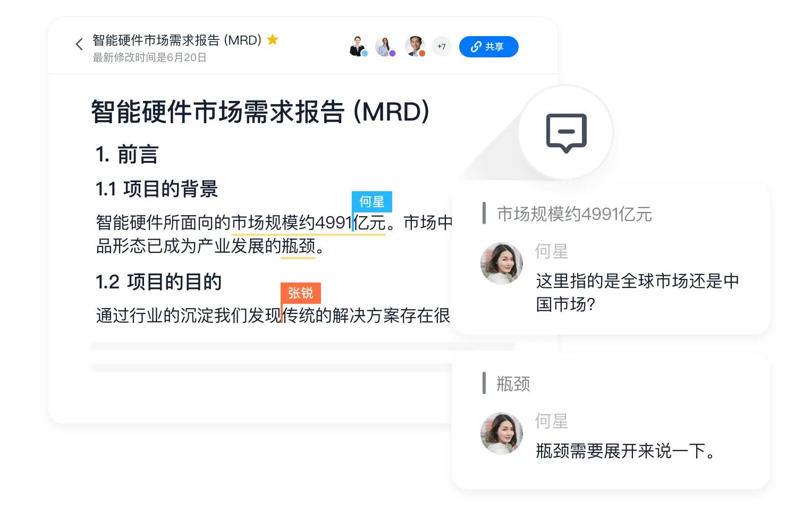
Task: Open the comment bubble icon
Action: [566, 133]
